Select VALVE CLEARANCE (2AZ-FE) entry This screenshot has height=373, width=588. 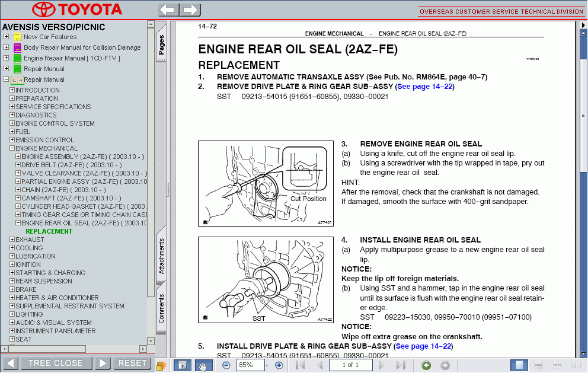[x=84, y=173]
